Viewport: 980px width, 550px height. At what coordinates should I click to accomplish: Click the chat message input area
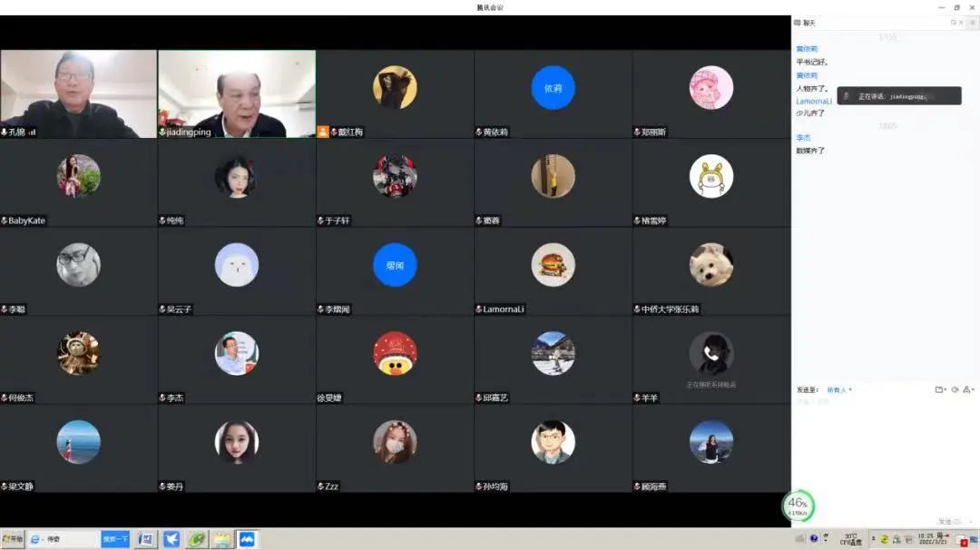pos(885,457)
